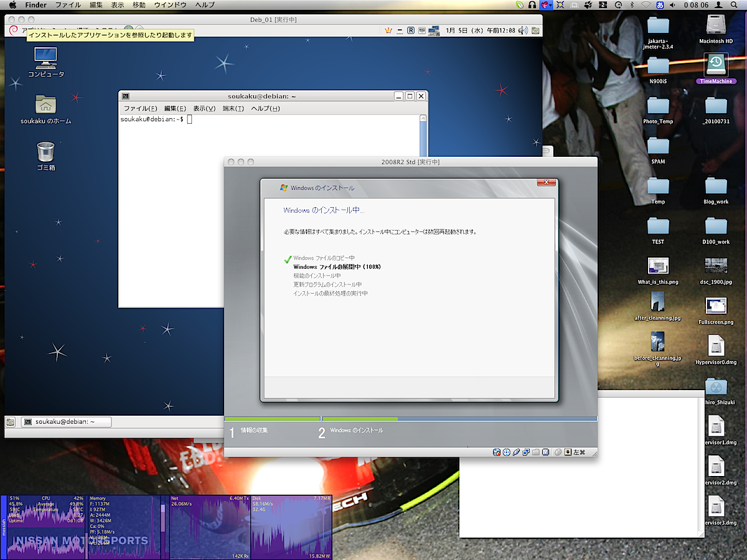
Task: Click the Debian panel date and time
Action: [480, 30]
